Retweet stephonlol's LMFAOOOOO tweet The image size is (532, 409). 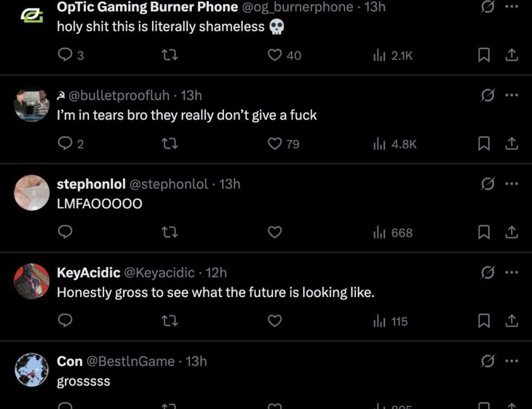pos(170,233)
